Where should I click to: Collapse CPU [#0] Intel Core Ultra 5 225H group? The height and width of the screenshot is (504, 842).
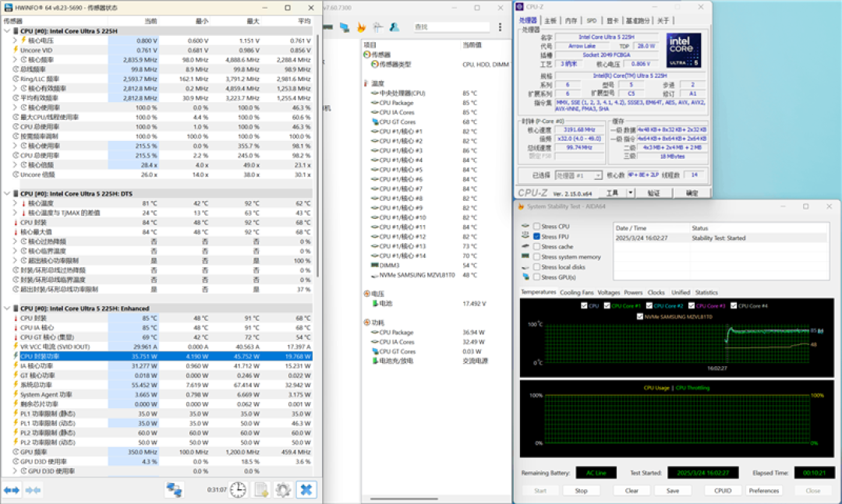tap(7, 31)
